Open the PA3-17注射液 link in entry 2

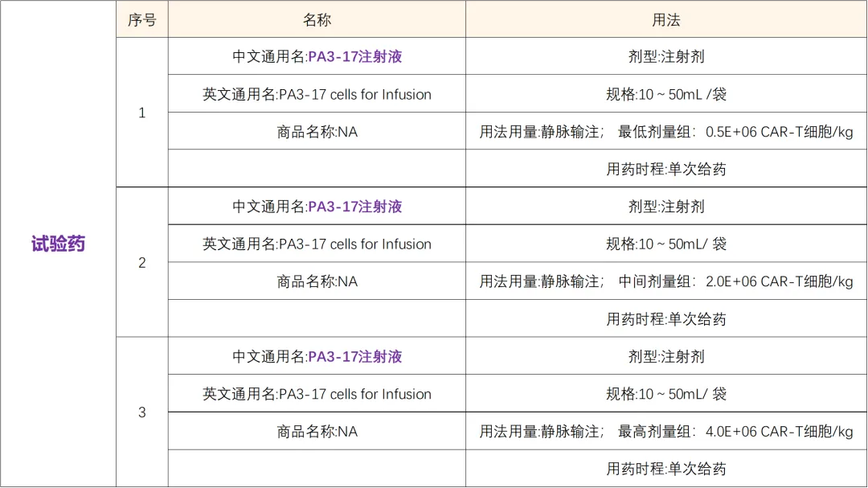[x=355, y=207]
